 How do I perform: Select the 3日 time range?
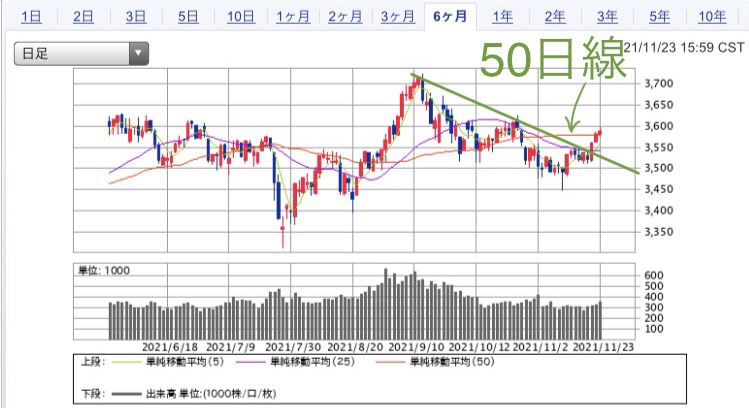(136, 17)
